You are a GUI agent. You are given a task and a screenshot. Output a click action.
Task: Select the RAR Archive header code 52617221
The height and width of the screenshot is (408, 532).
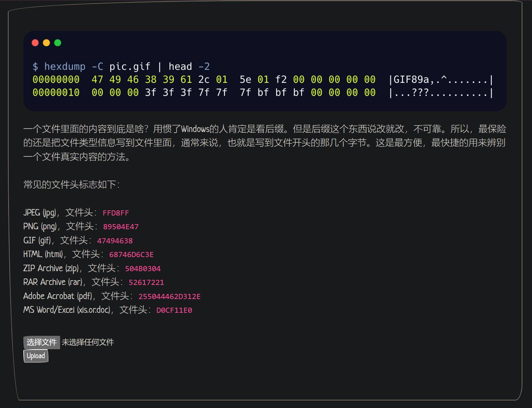[147, 282]
